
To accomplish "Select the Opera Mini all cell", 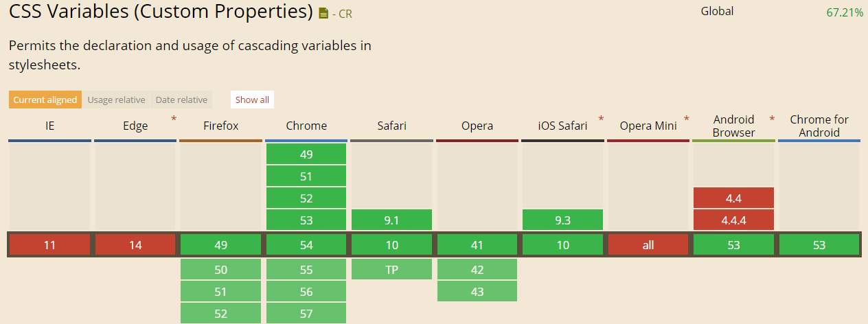I will pos(648,244).
